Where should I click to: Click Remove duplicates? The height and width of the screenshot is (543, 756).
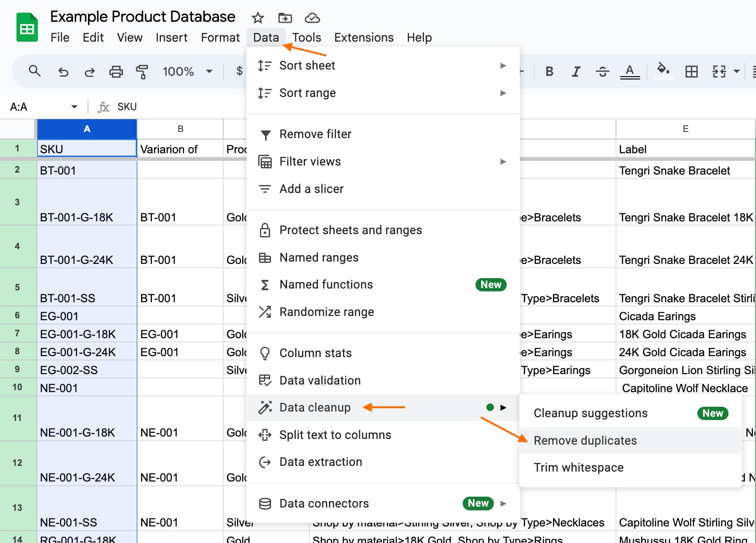[x=630, y=440]
